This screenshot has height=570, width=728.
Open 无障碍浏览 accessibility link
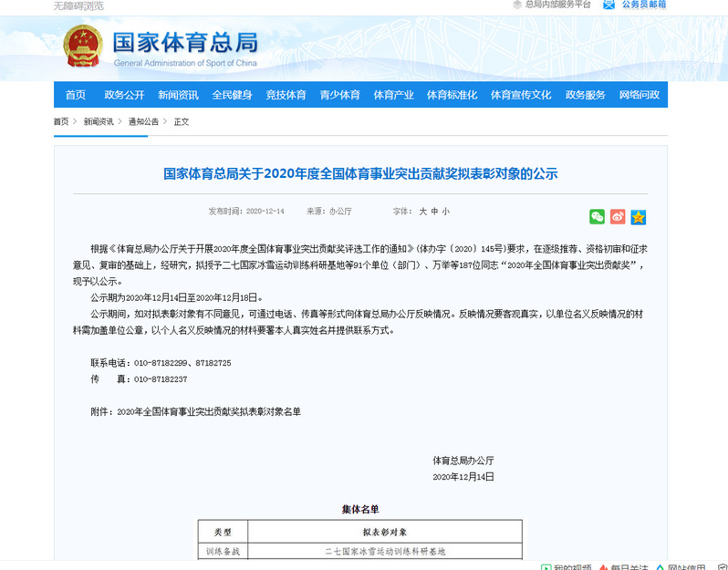point(78,5)
